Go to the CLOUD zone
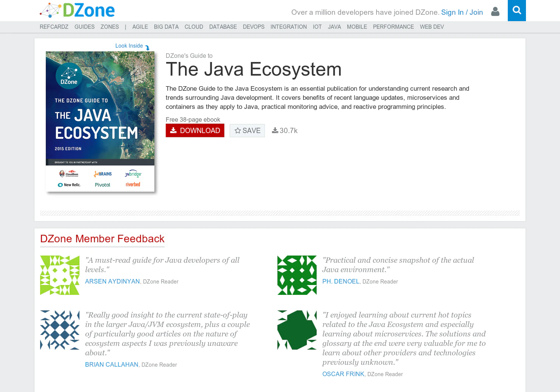This screenshot has height=392, width=560. [194, 27]
